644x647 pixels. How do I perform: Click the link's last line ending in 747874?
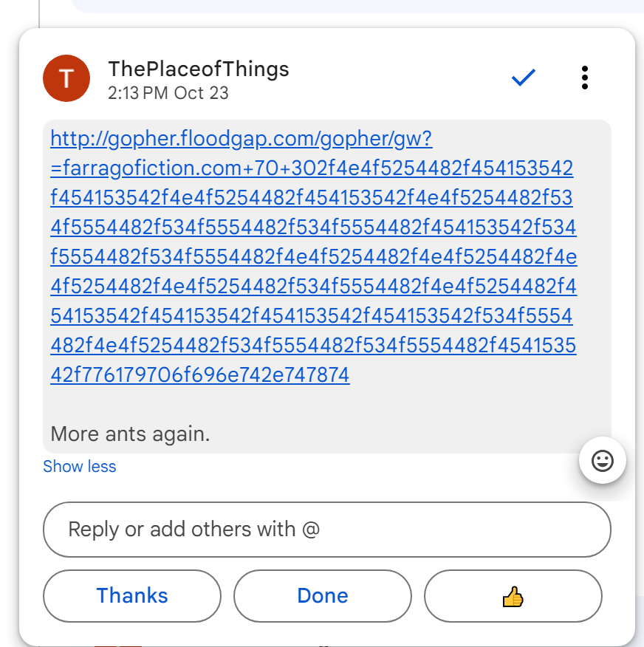pyautogui.click(x=199, y=375)
